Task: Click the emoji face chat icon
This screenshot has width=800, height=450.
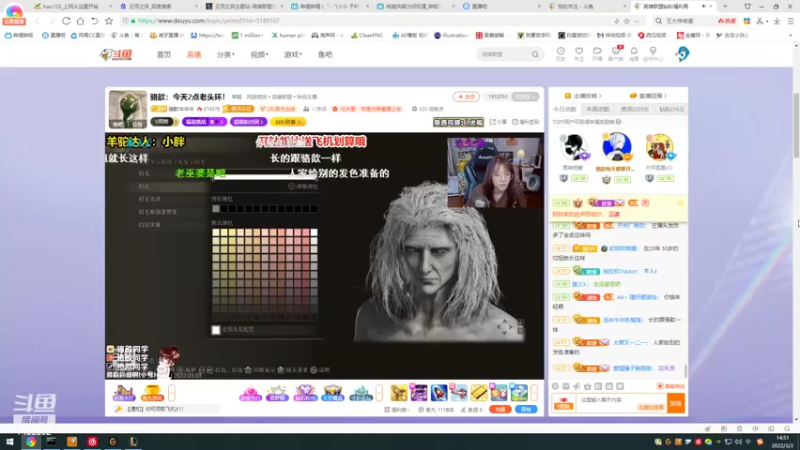Action: [x=555, y=386]
